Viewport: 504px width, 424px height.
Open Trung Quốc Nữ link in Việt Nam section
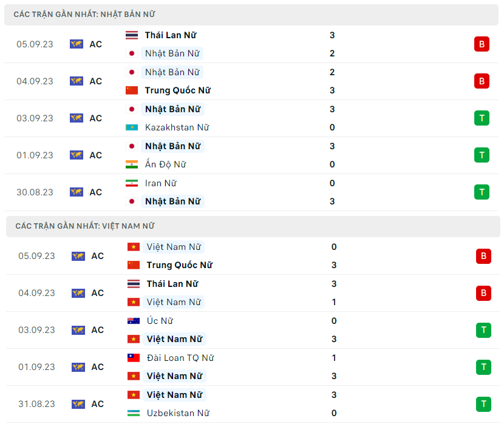coord(179,265)
